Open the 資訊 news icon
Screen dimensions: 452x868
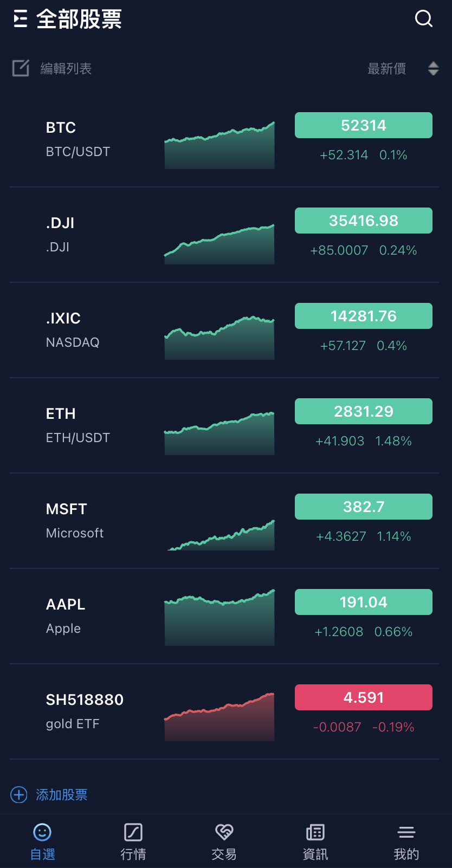315,832
